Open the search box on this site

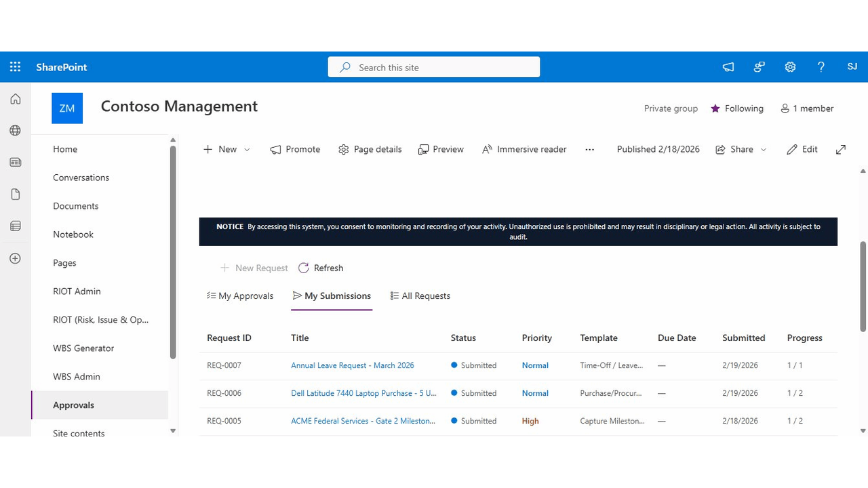pos(433,67)
